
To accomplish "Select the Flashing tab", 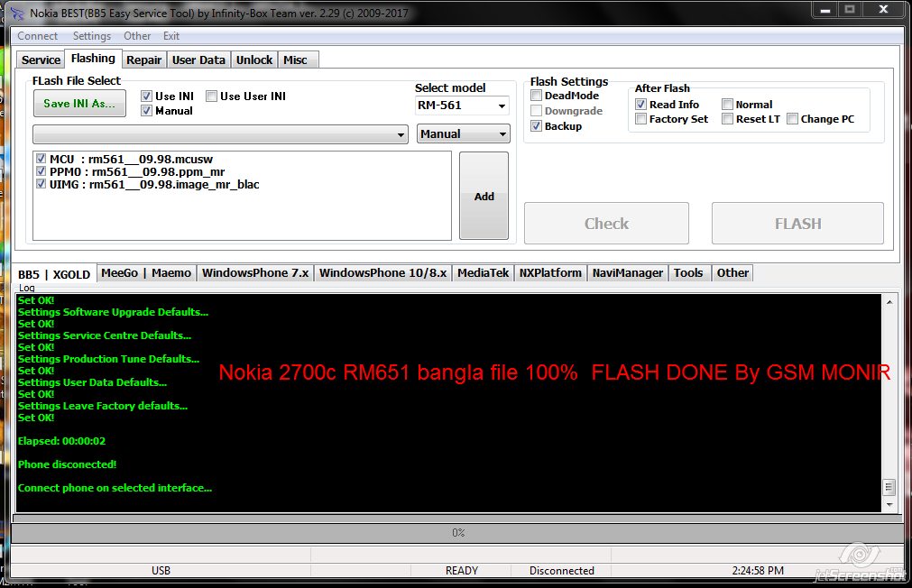I will tap(93, 58).
